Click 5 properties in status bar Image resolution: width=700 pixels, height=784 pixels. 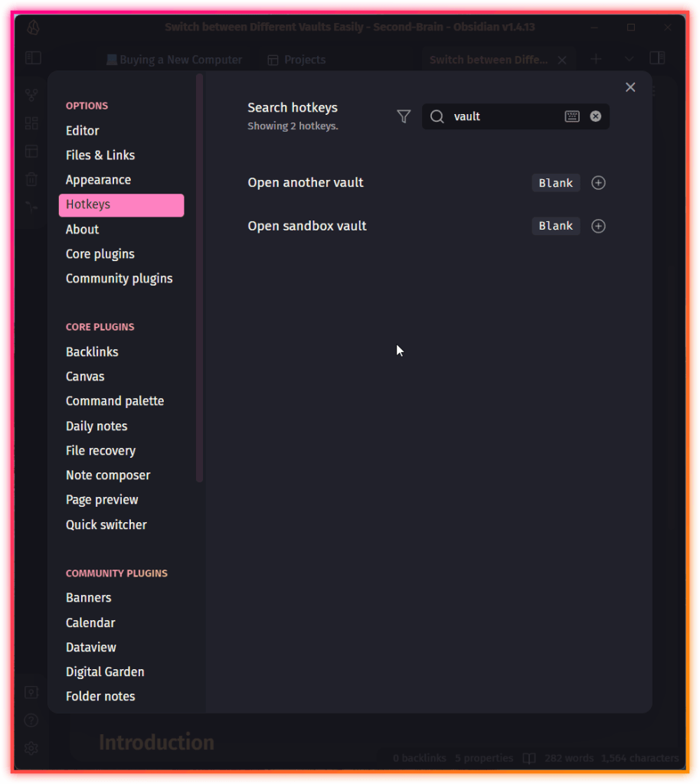tap(483, 759)
